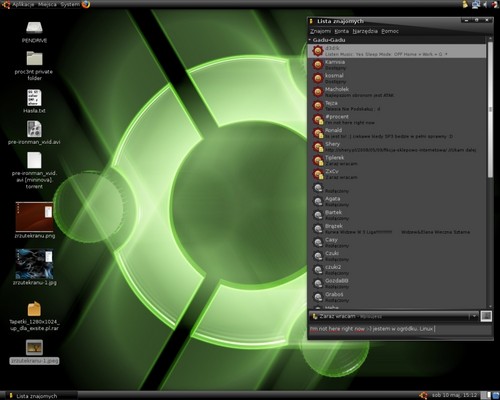The image size is (500, 400).
Task: Open the Miejsca menu in top panel
Action: click(x=47, y=4)
